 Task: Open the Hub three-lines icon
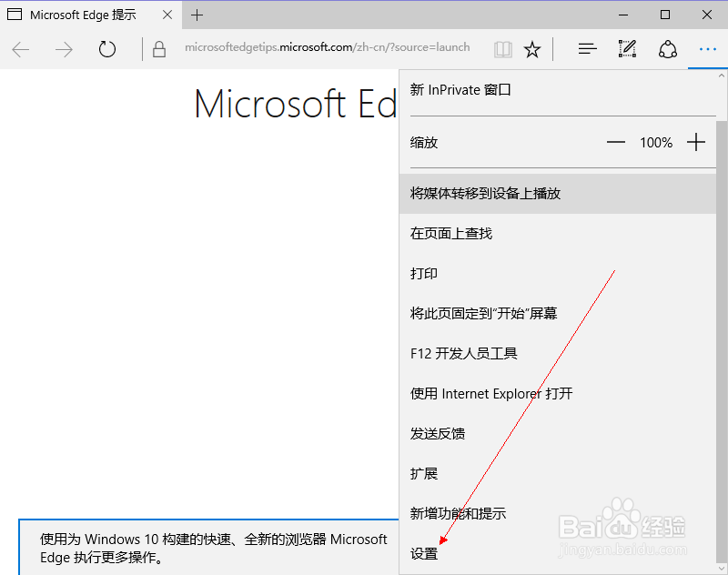coord(587,49)
